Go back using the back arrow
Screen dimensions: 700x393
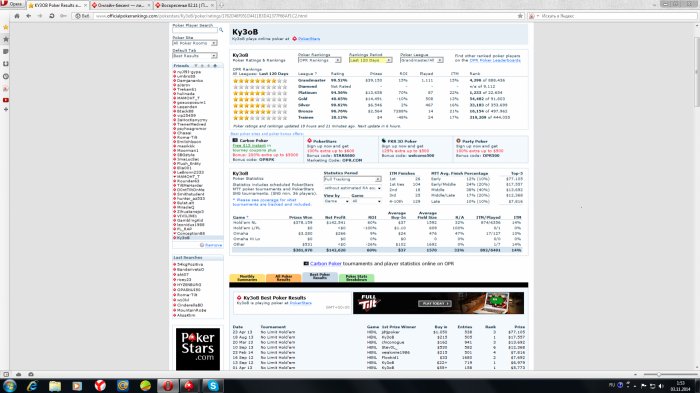click(x=29, y=16)
